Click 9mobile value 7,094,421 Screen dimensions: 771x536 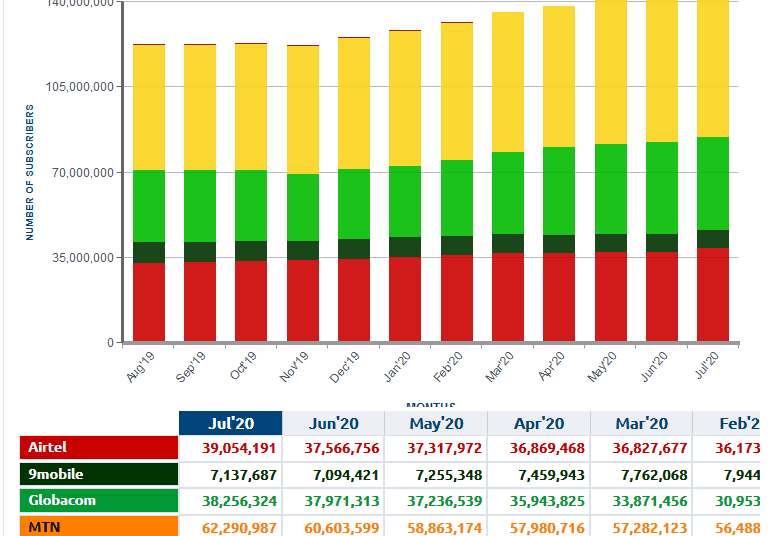click(x=346, y=476)
